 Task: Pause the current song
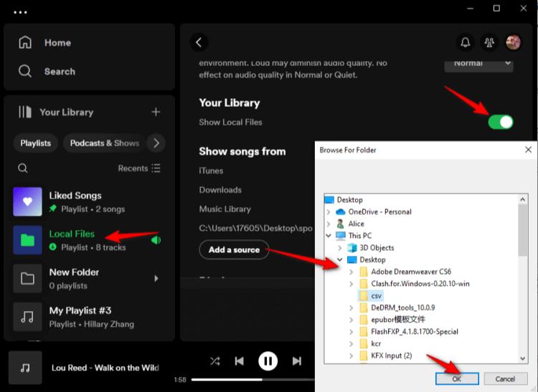[268, 361]
